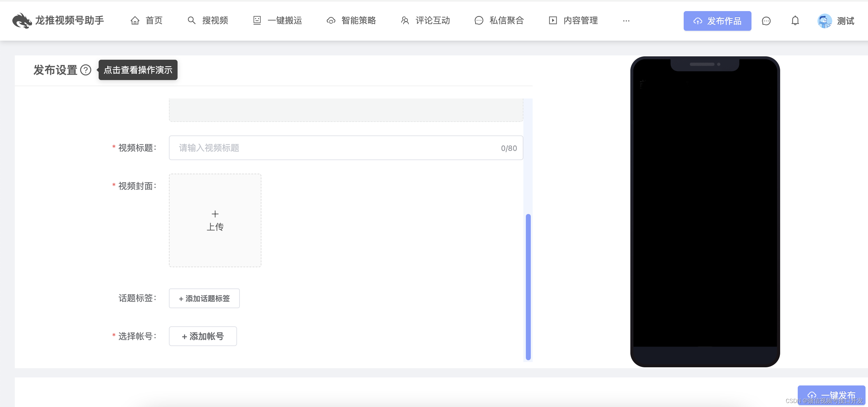Open the chat message bubble icon
868x407 pixels.
coord(766,21)
